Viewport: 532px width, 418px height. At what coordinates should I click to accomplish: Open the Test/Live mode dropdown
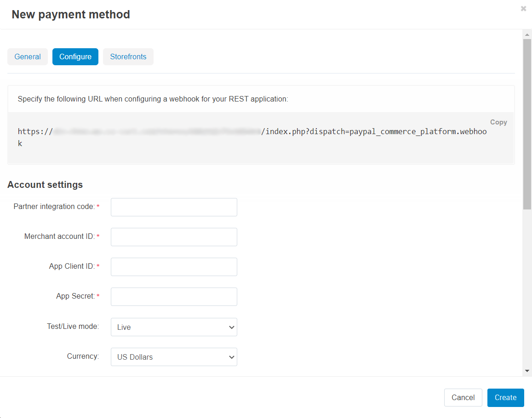pyautogui.click(x=174, y=327)
